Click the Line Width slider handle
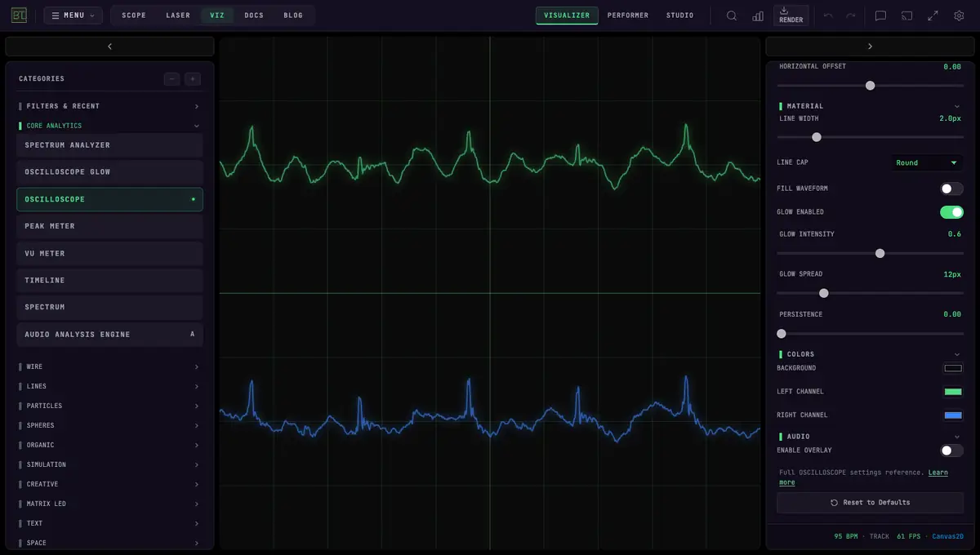 816,137
